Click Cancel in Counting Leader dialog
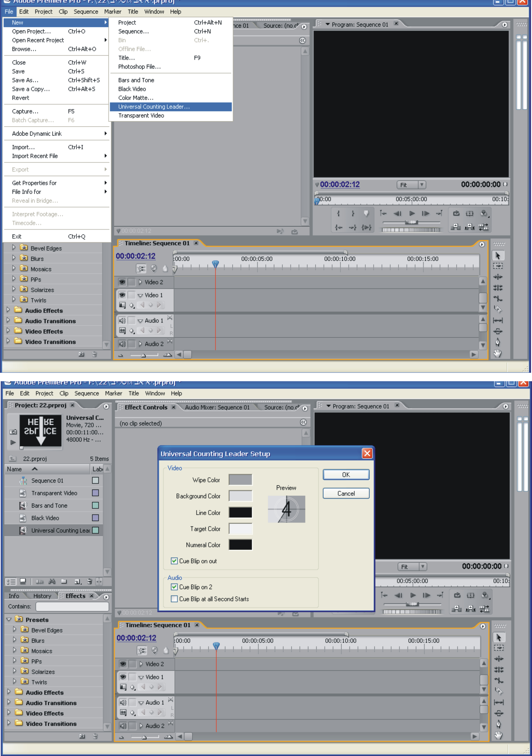Screen dimensions: 532x756 tap(346, 493)
